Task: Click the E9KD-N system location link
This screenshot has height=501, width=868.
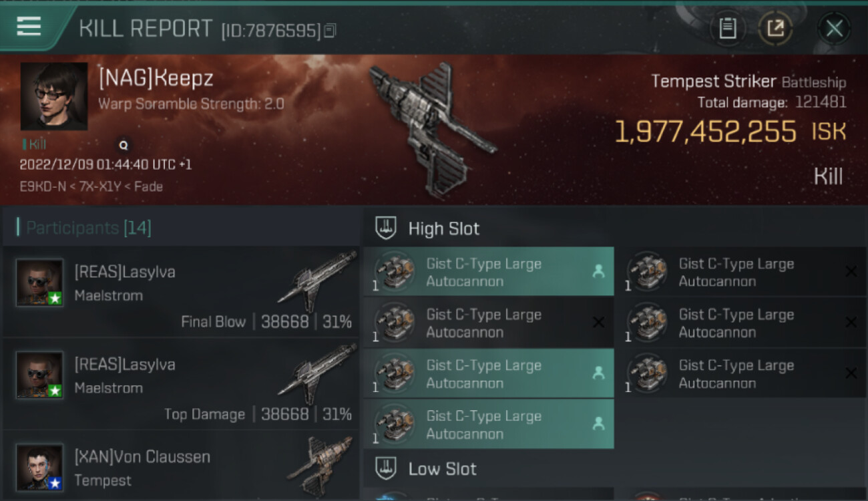Action: (41, 186)
